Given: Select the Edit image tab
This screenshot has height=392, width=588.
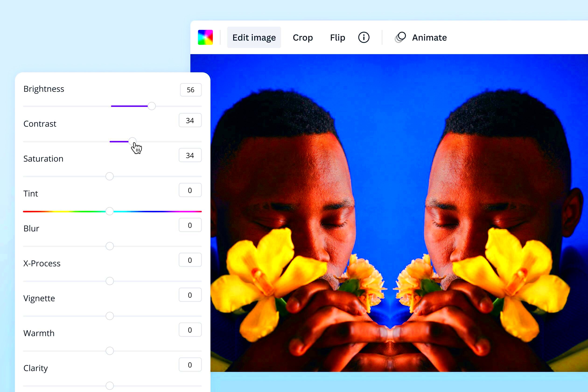Looking at the screenshot, I should click(x=254, y=37).
